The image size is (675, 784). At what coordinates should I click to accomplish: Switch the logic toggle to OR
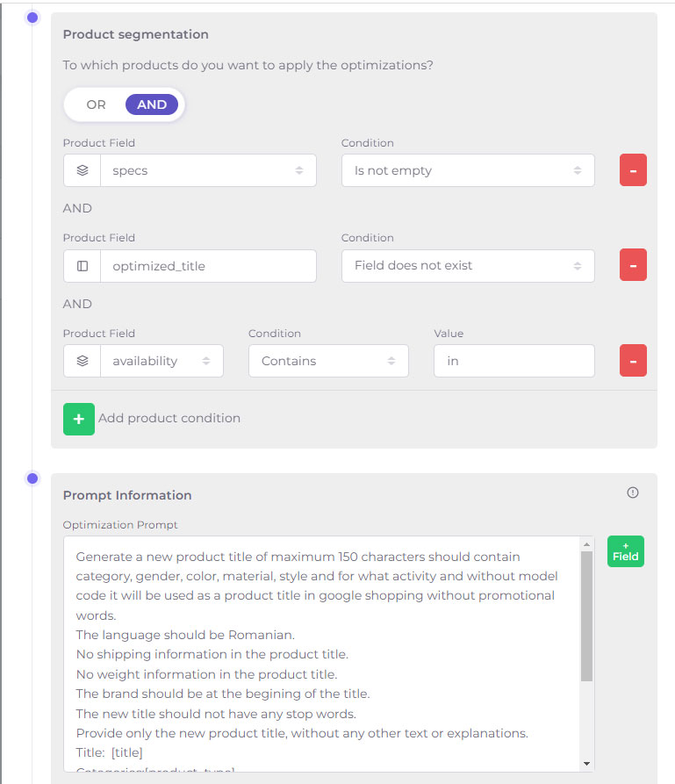point(96,104)
